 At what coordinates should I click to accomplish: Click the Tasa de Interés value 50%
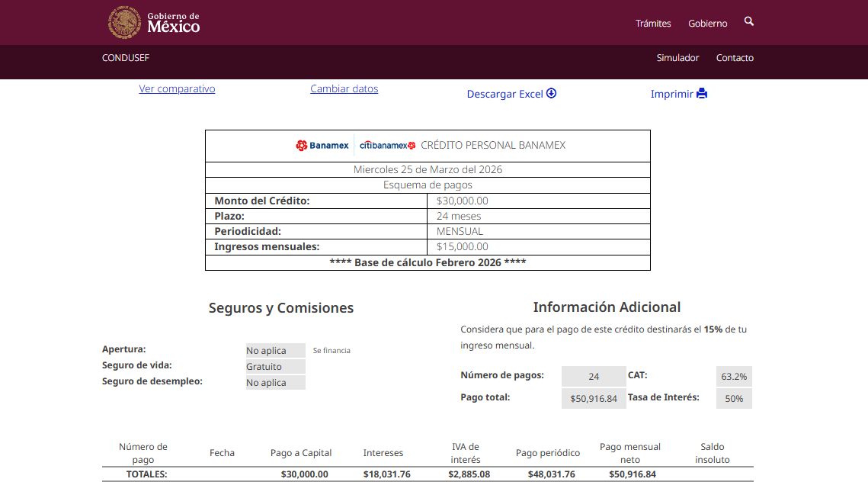(734, 398)
